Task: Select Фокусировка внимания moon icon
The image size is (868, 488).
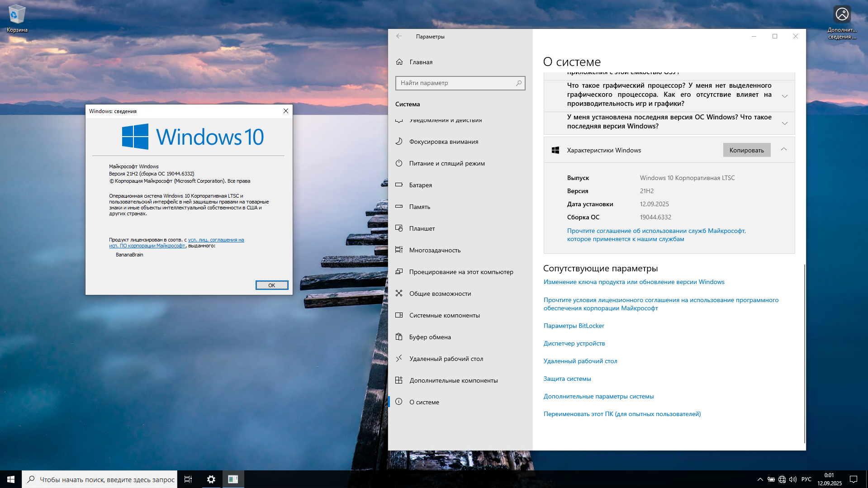Action: pyautogui.click(x=399, y=142)
